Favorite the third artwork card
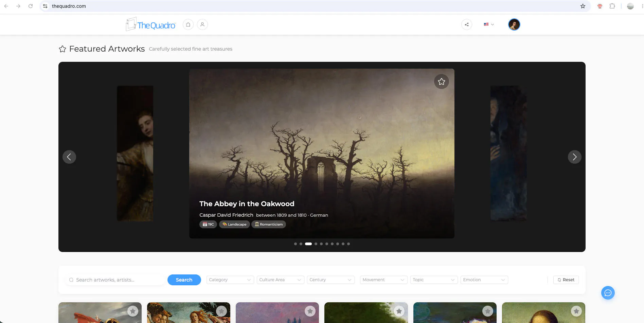Image resolution: width=644 pixels, height=323 pixels. tap(310, 311)
